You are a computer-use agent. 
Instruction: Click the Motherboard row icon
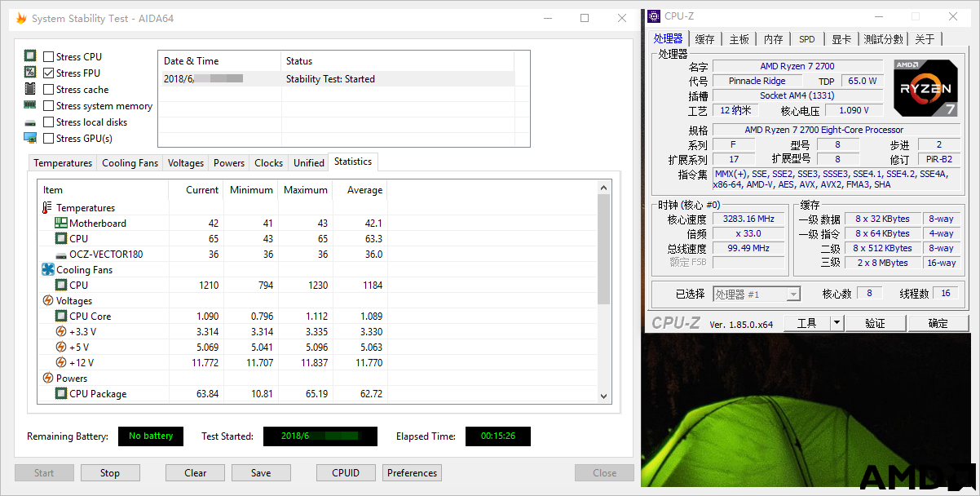[61, 224]
